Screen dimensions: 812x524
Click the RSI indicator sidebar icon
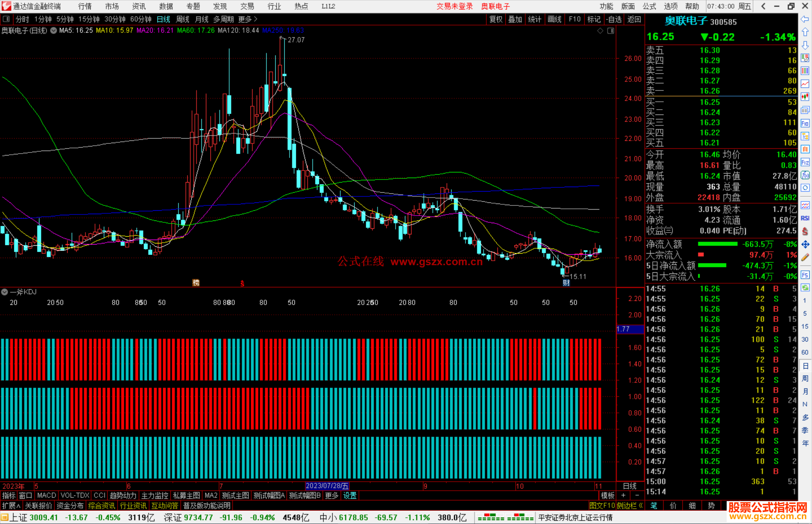tap(805, 218)
